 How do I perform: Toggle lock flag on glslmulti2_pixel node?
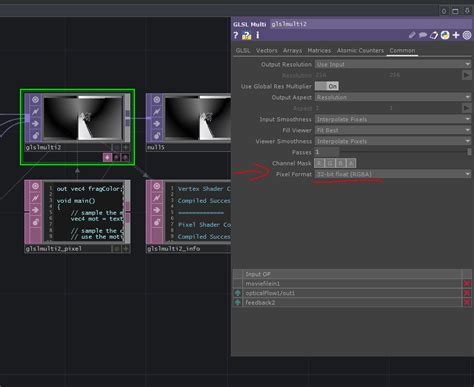point(35,222)
